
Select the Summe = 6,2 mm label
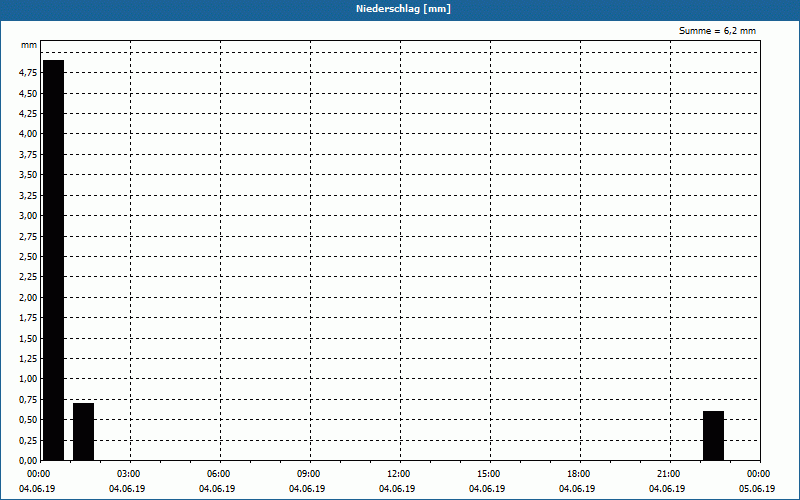point(717,31)
